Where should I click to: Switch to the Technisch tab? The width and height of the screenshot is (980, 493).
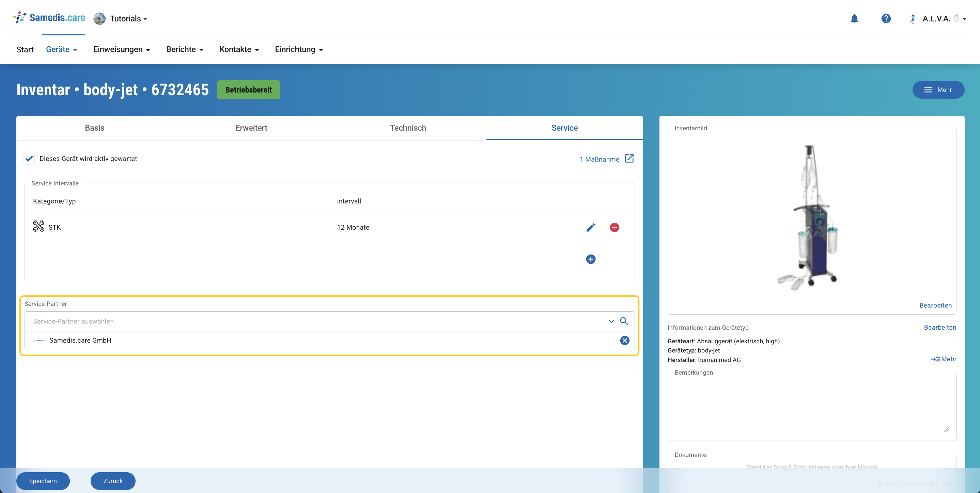408,128
